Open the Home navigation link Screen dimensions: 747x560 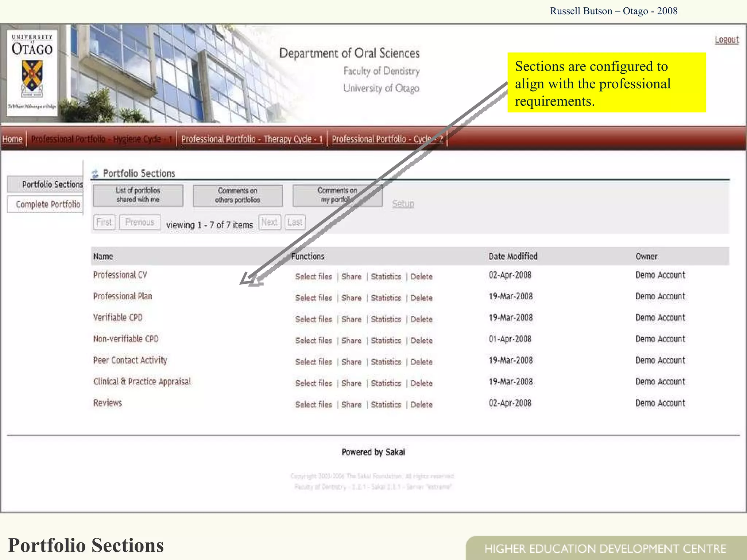coord(12,139)
